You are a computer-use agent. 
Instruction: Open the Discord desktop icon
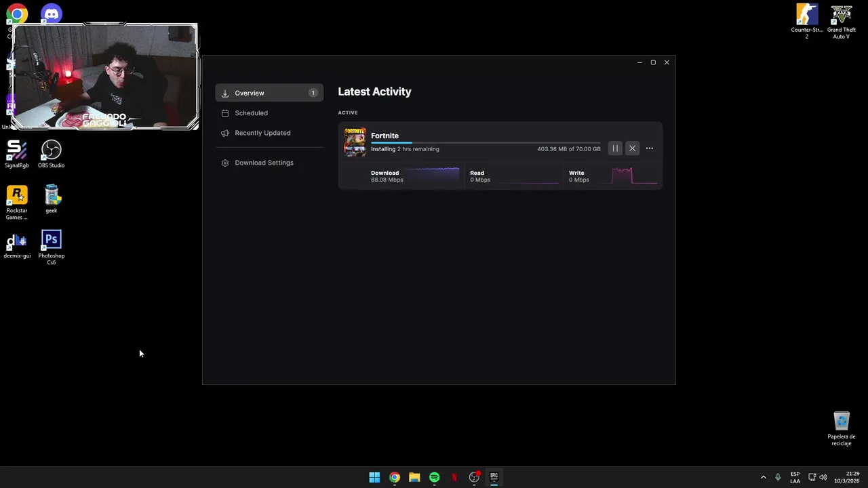pos(51,13)
